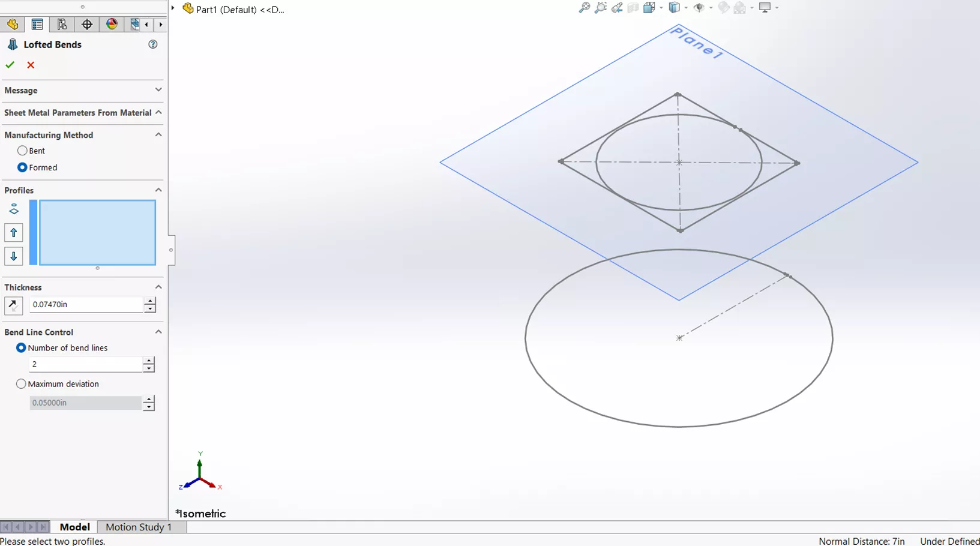Go to last tab using arrow
Image resolution: width=980 pixels, height=546 pixels.
[43, 527]
